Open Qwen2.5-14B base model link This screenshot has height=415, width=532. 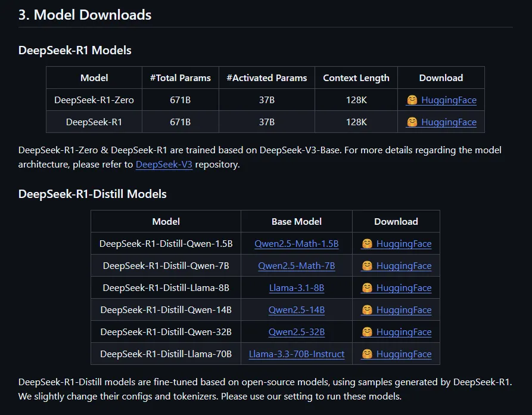[297, 309]
